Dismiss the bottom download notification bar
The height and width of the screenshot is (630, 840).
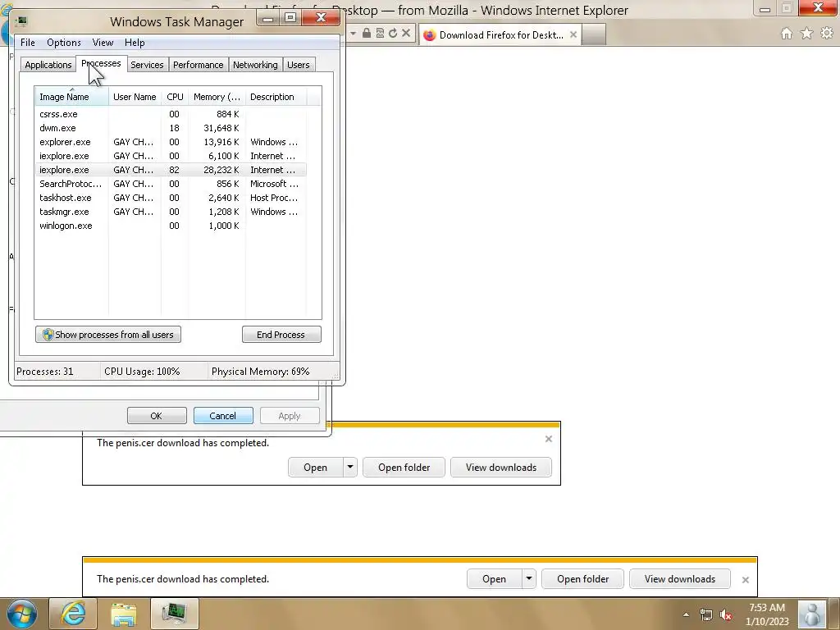(745, 580)
